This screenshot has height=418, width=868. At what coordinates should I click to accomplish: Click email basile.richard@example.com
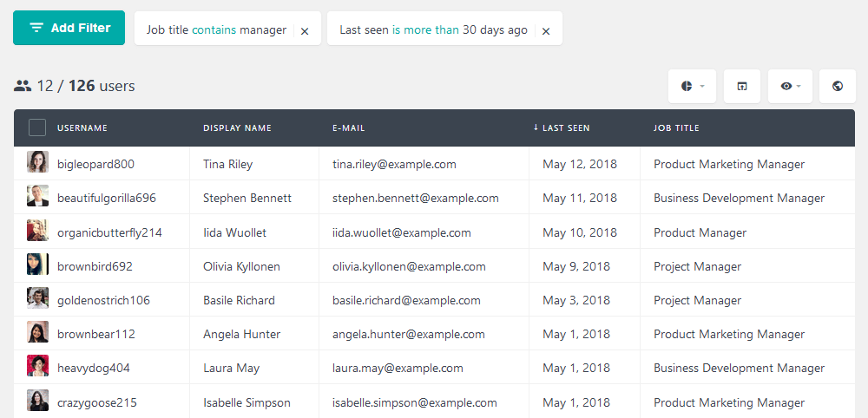click(x=406, y=300)
